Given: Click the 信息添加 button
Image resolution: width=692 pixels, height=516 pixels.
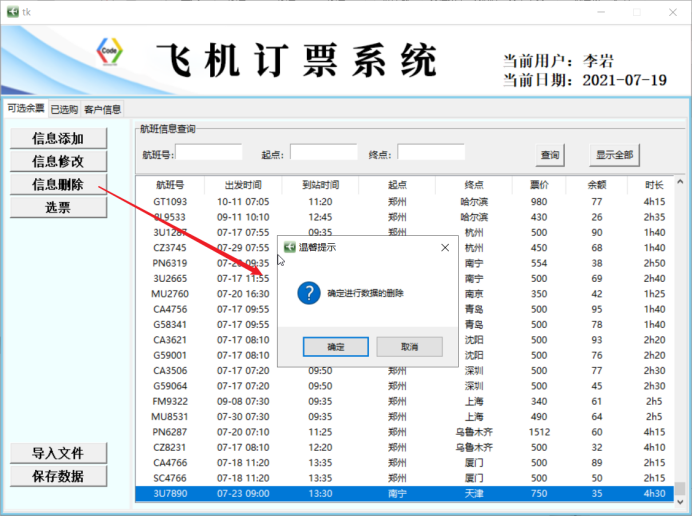Looking at the screenshot, I should [58, 139].
